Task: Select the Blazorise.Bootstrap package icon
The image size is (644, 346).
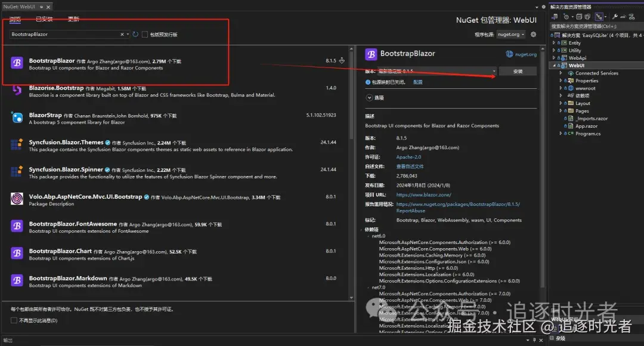Action: point(17,90)
